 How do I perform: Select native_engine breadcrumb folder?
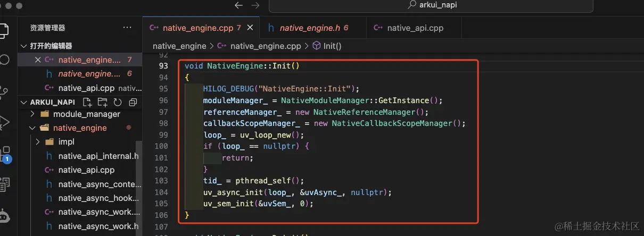[x=179, y=46]
